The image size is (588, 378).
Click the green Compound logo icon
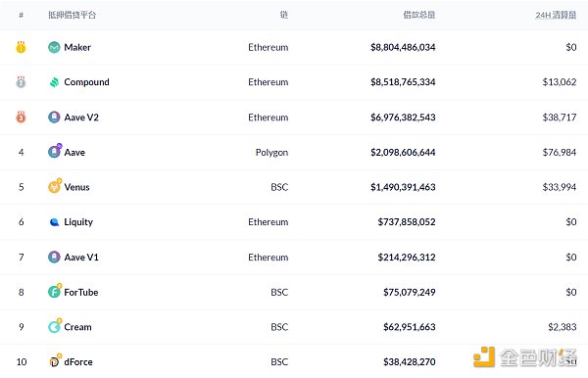(54, 82)
